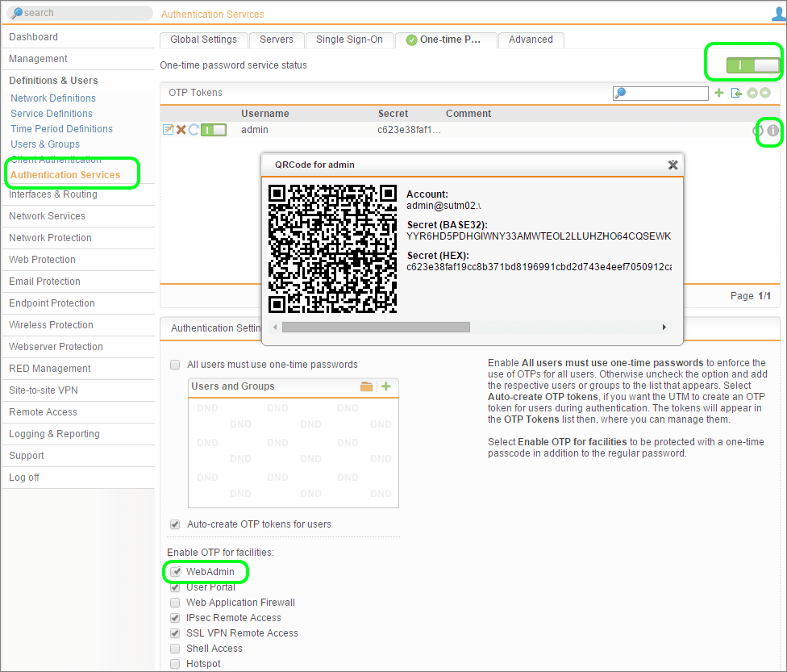Screen dimensions: 787x672
Task: Click the Secret column header
Action: 393,114
